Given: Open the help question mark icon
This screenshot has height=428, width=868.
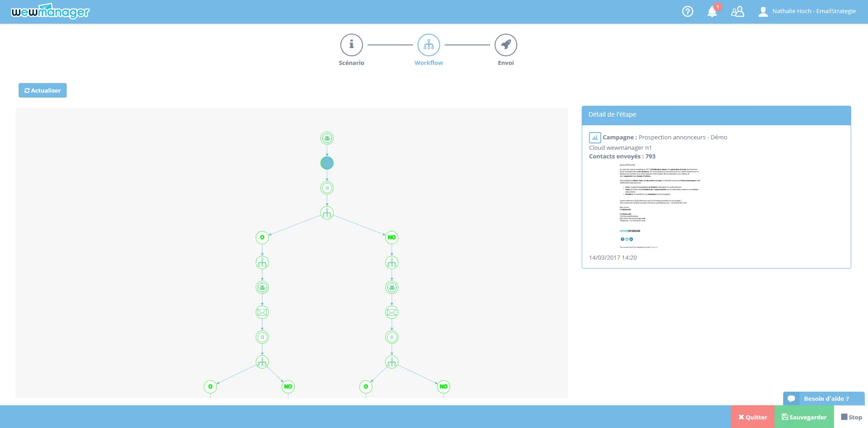Looking at the screenshot, I should coord(687,11).
